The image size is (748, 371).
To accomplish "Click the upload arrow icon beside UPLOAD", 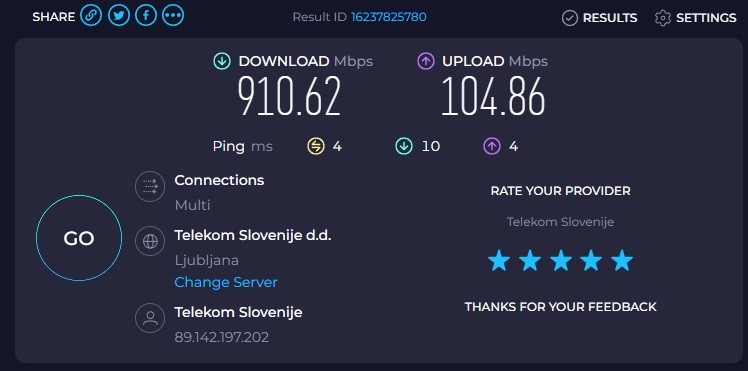I will coord(426,61).
